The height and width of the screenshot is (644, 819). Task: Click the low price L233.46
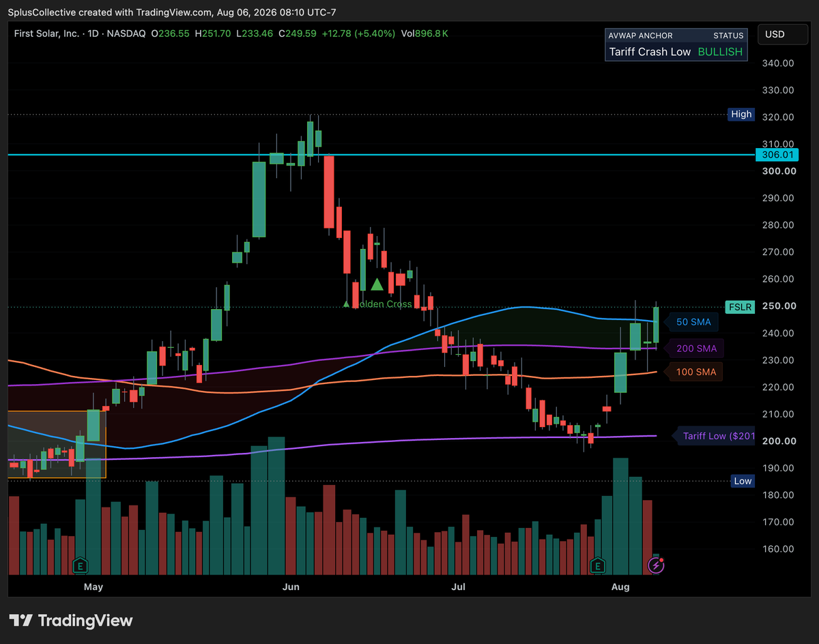pos(255,33)
